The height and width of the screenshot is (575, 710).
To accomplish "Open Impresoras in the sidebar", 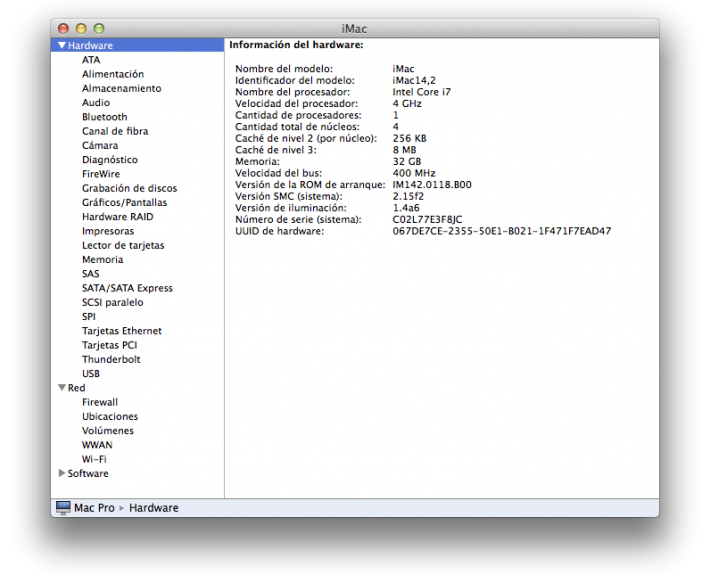I will [108, 231].
